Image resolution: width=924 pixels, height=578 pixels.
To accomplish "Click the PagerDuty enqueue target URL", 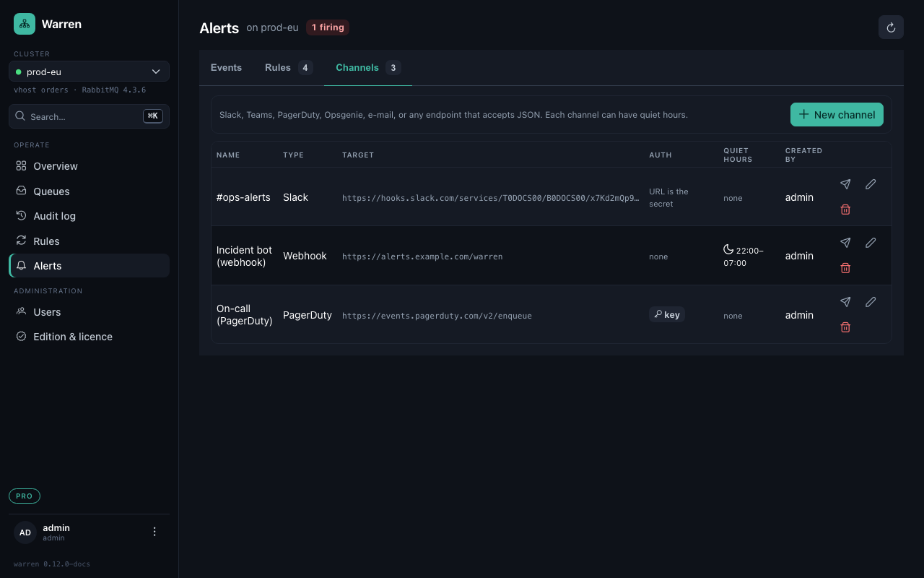I will (437, 316).
